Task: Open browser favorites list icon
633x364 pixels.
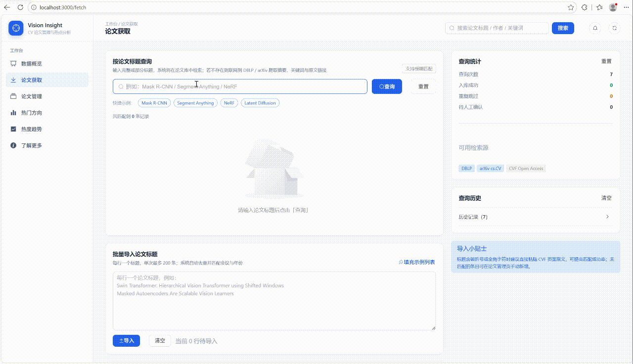Action: 599,7
